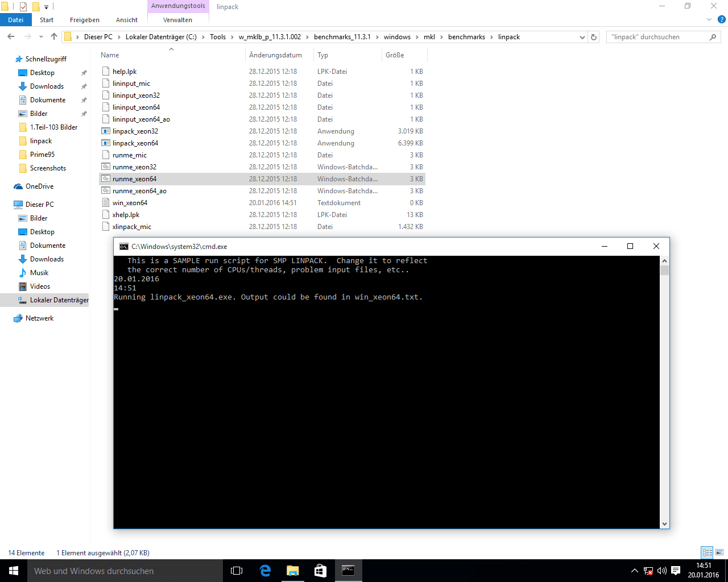Open Windows Store from taskbar
728x582 pixels.
pos(320,571)
